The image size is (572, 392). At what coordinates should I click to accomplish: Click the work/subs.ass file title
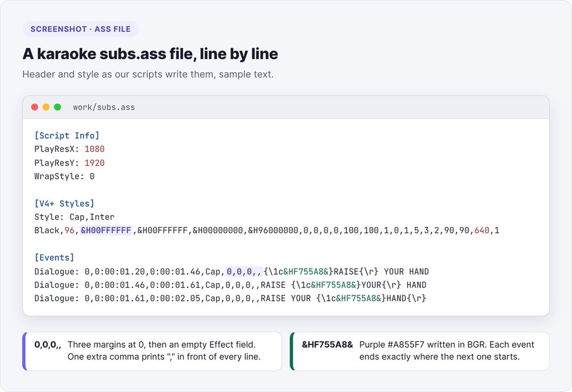104,108
